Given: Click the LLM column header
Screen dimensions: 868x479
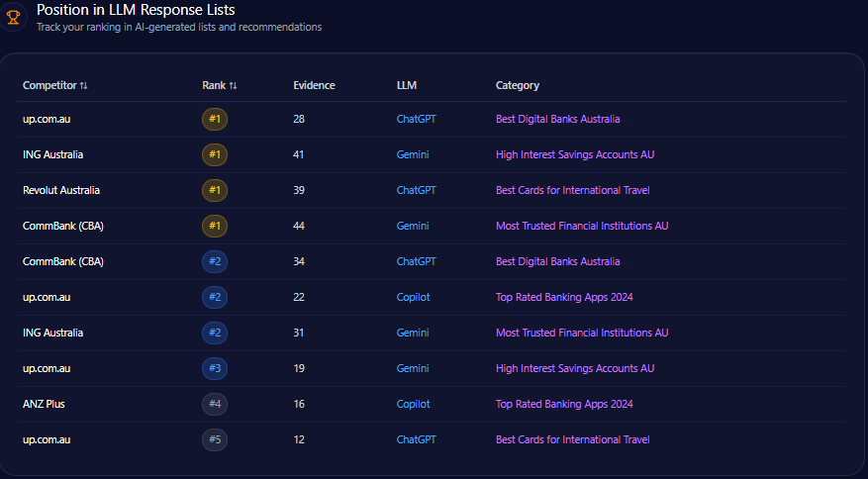Looking at the screenshot, I should coord(406,85).
